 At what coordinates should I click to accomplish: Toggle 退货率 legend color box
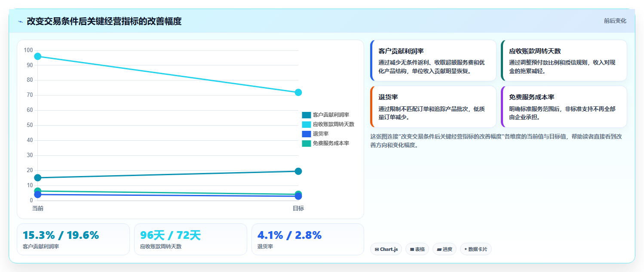pos(306,134)
